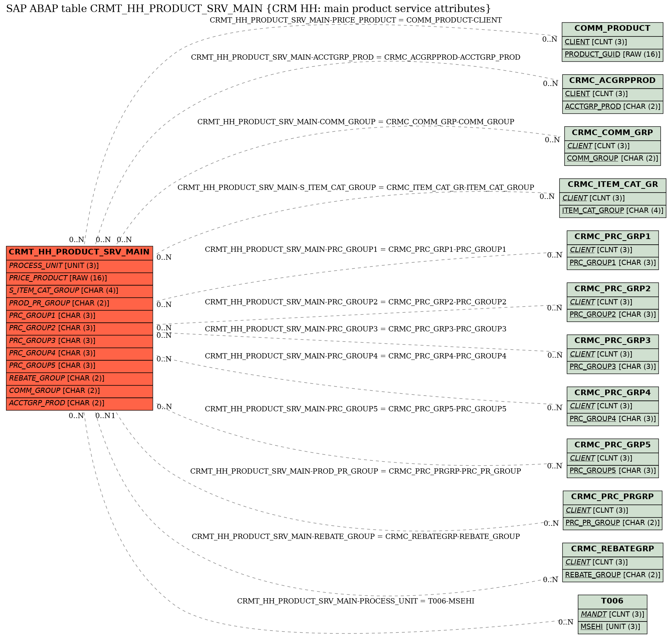Click PRODUCT_GUID [RAW (16)] in COMM_PRODUCT

click(x=612, y=55)
